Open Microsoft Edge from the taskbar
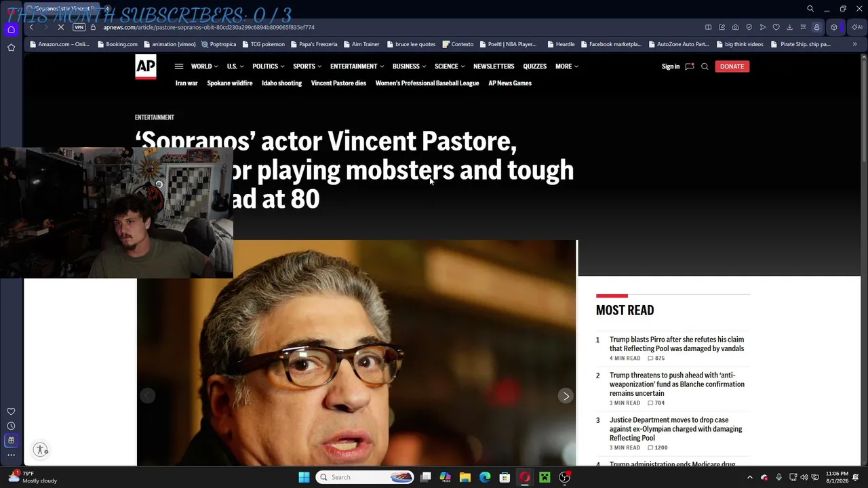The width and height of the screenshot is (868, 488). [485, 477]
